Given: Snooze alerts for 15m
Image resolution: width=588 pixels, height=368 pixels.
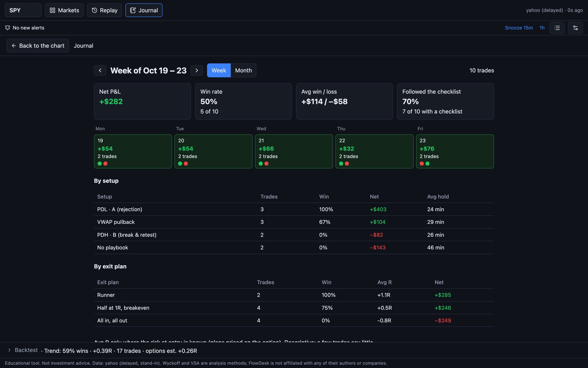Looking at the screenshot, I should point(519,28).
